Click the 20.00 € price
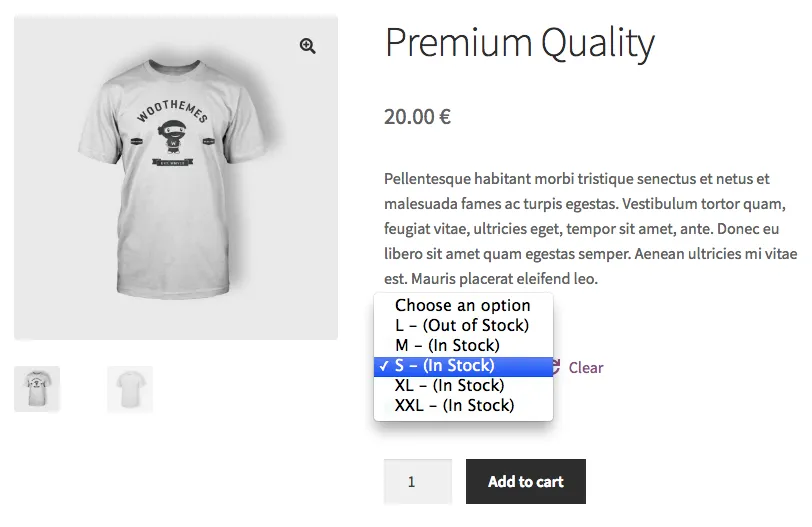The height and width of the screenshot is (527, 812). pyautogui.click(x=417, y=117)
